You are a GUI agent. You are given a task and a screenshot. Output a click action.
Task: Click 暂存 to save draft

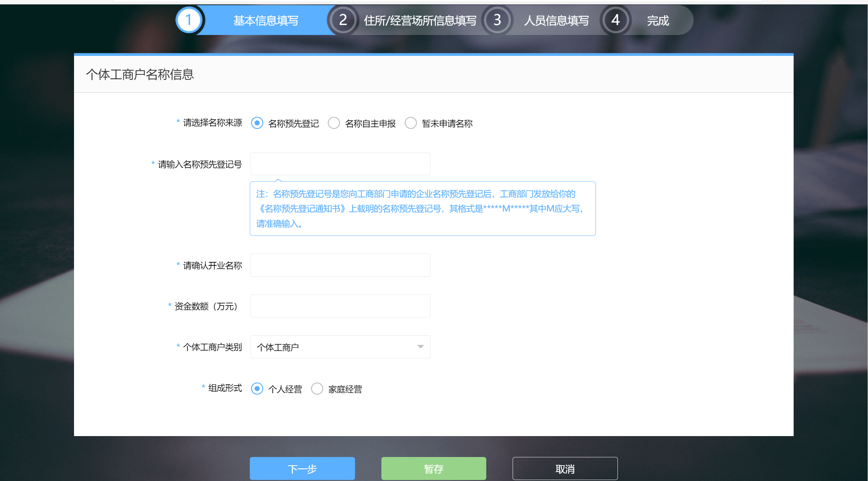[433, 468]
